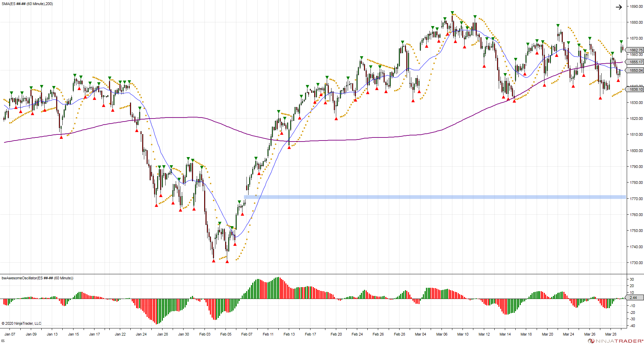Screen dimensions: 644x344
Task: Click the © 2020 NinjaTrader, LLC text
Action: (x=21, y=323)
